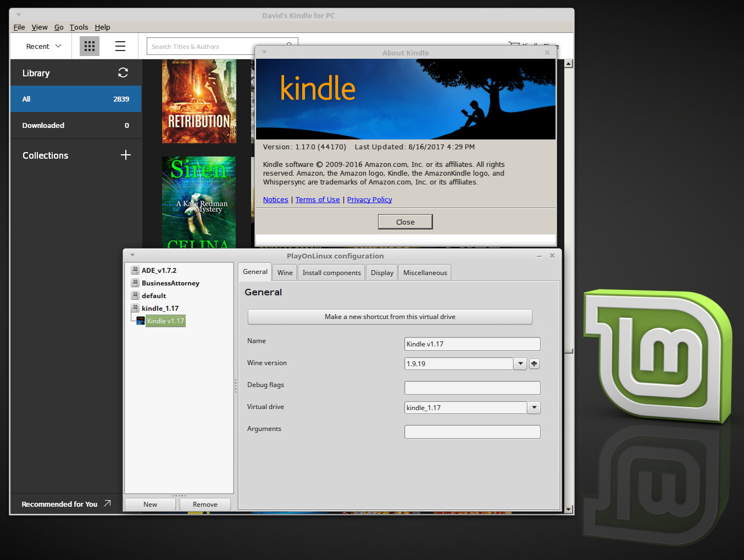The height and width of the screenshot is (560, 744).
Task: Click Make a new shortcut from this virtual drive
Action: [390, 317]
